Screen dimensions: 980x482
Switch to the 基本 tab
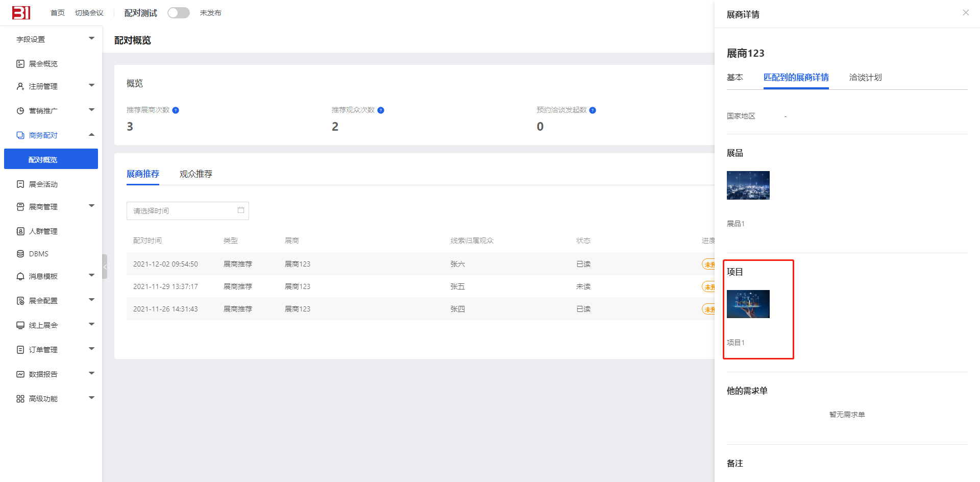click(x=734, y=78)
